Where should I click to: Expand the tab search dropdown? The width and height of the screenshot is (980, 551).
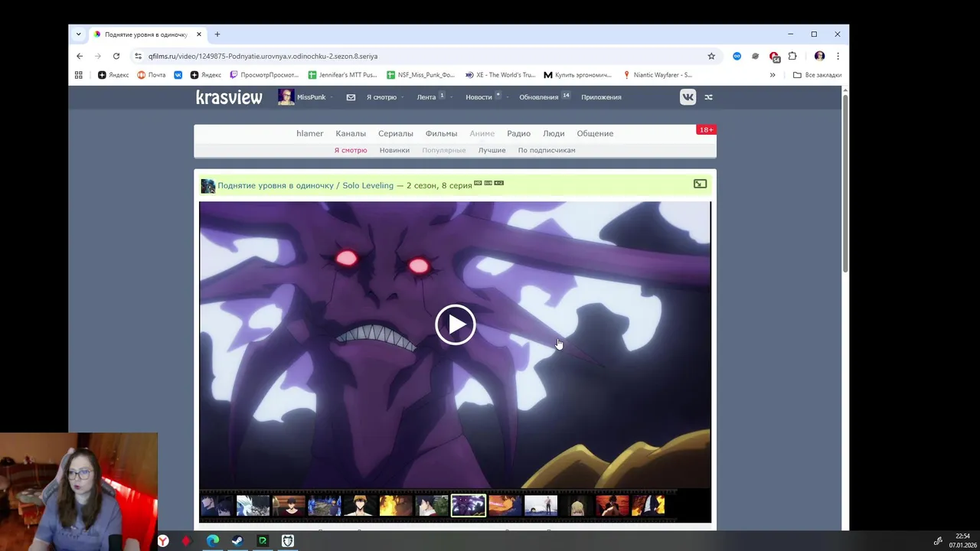(x=78, y=34)
